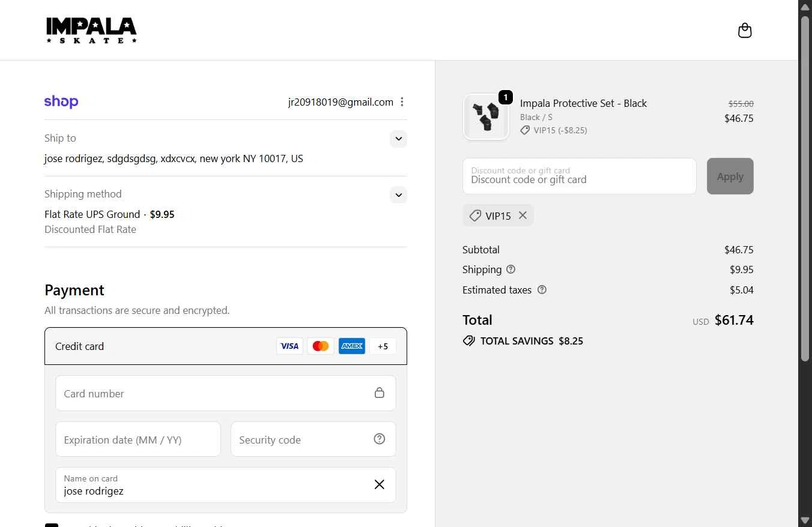This screenshot has width=812, height=527.
Task: Click the American Express icon
Action: click(x=352, y=346)
